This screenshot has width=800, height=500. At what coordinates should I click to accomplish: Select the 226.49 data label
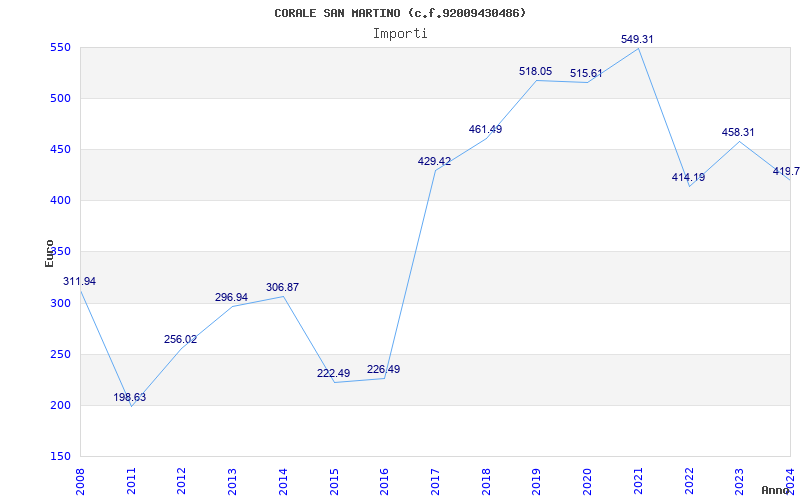(384, 369)
